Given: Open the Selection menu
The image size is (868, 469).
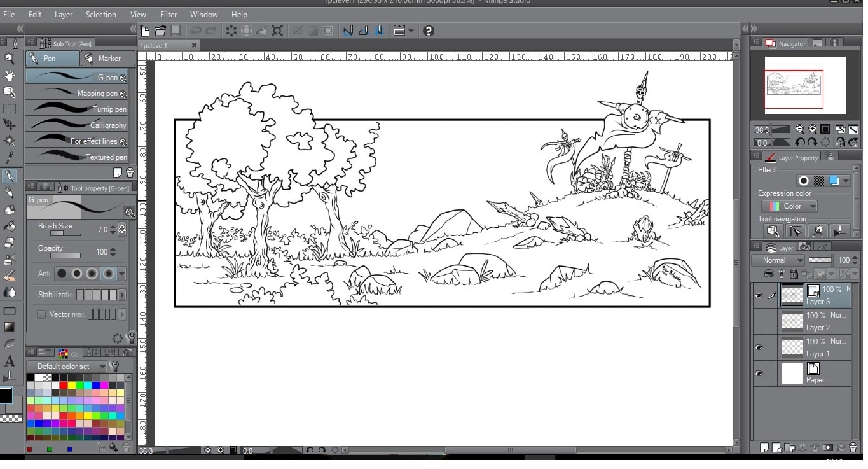Looking at the screenshot, I should 101,14.
